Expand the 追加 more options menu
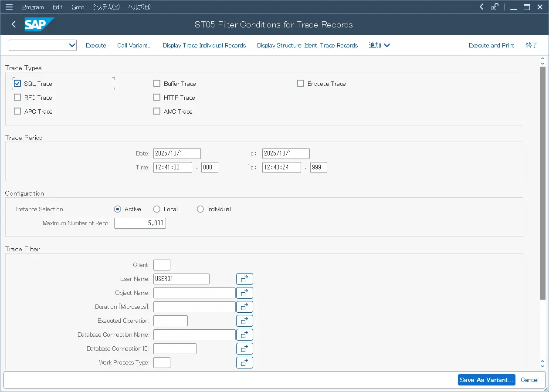Viewport: 549px width, 392px height. (x=380, y=45)
